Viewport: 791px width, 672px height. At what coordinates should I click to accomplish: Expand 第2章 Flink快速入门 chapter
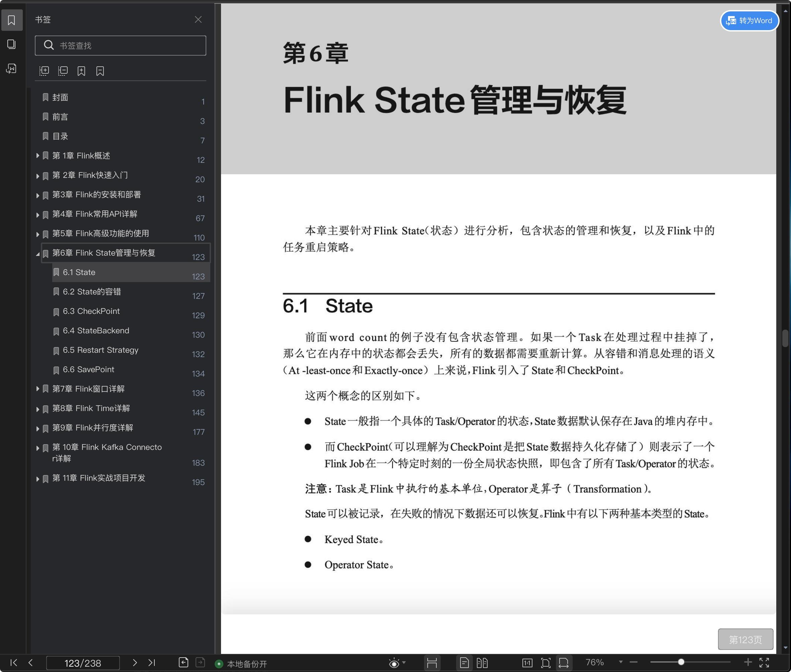[38, 176]
